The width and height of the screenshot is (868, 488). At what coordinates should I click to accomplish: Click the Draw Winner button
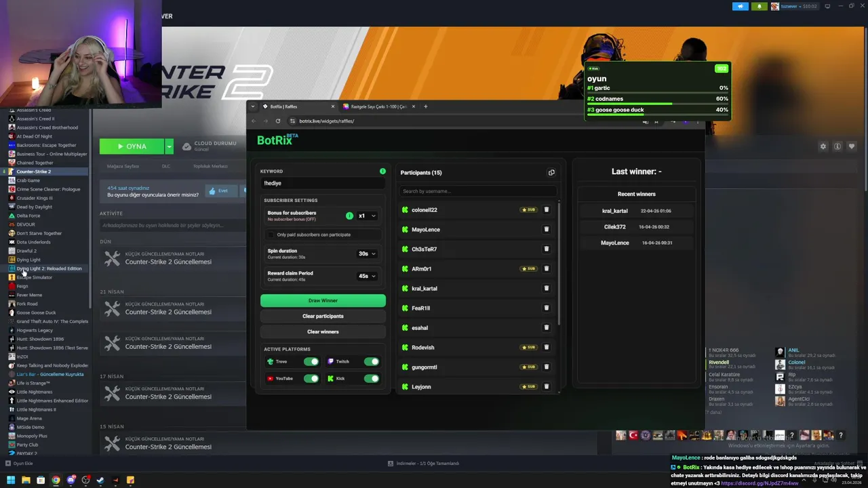[323, 300]
